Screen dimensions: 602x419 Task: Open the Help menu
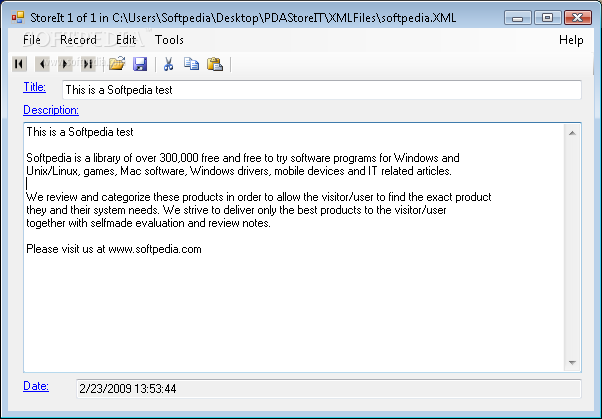571,40
